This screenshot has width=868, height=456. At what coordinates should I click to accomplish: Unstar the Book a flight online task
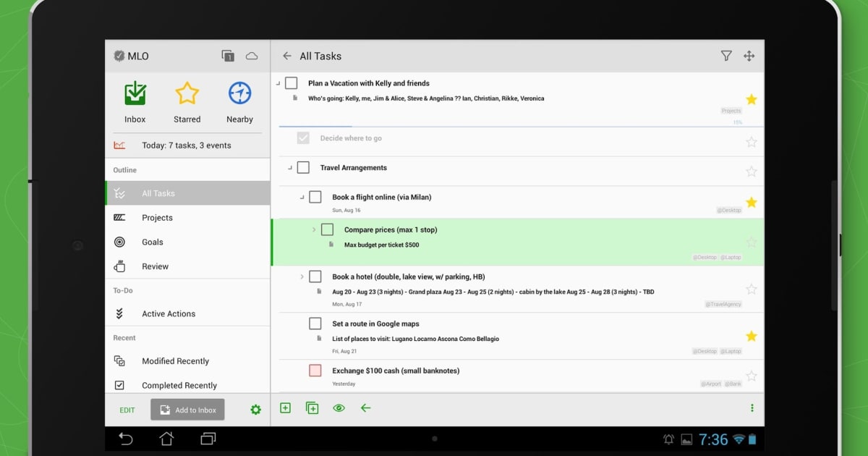coord(751,203)
